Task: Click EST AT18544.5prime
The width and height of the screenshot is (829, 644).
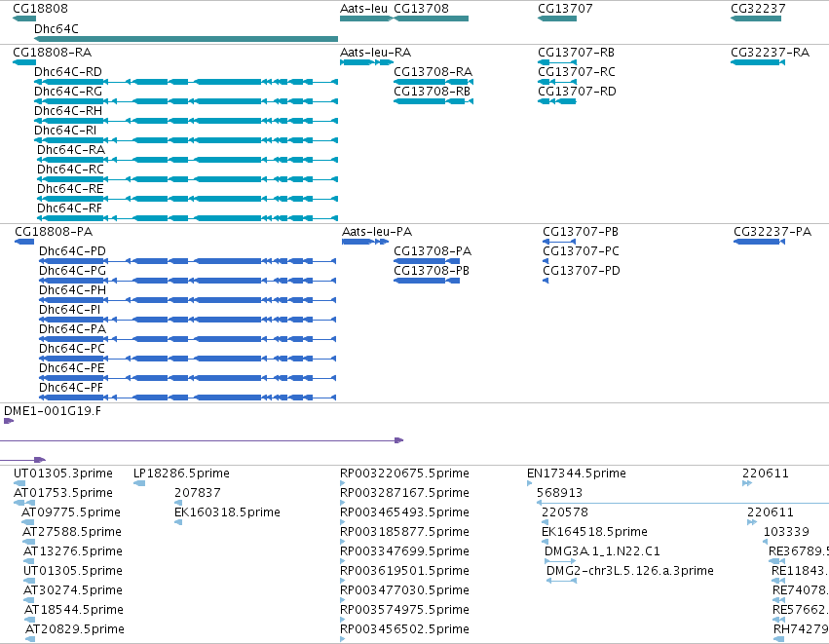Action: tap(74, 610)
